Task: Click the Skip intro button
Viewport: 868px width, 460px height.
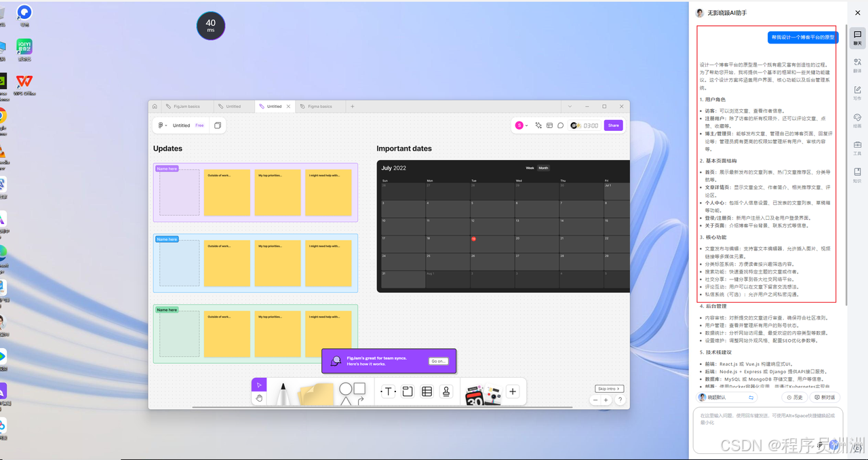Action: click(610, 389)
